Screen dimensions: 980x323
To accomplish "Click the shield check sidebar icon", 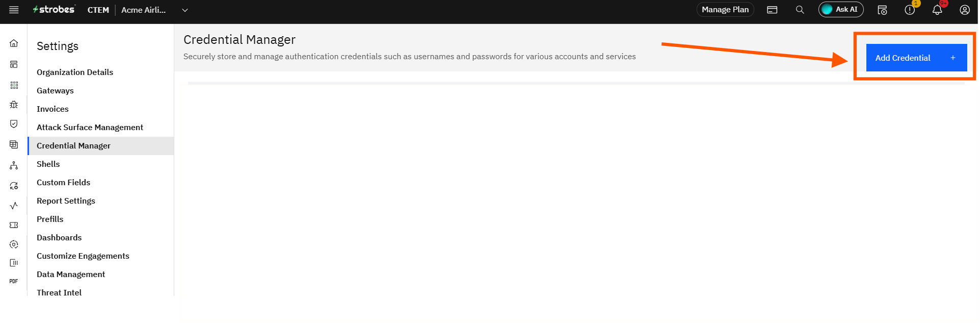I will tap(14, 124).
